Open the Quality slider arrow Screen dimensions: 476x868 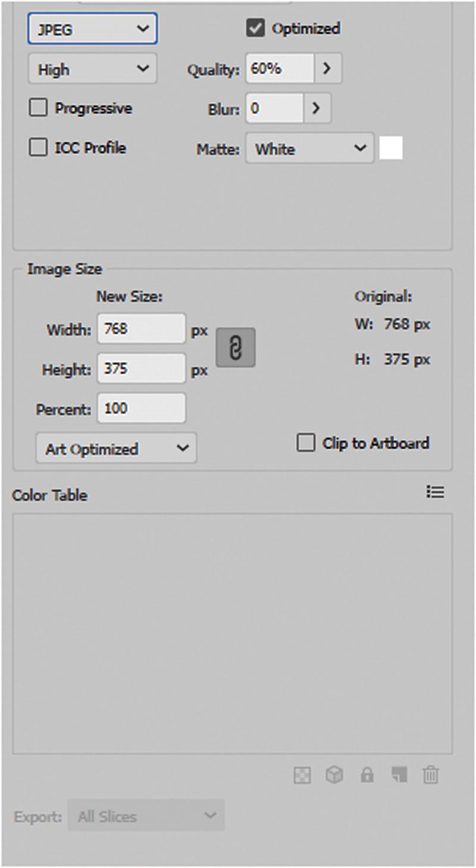[x=327, y=69]
